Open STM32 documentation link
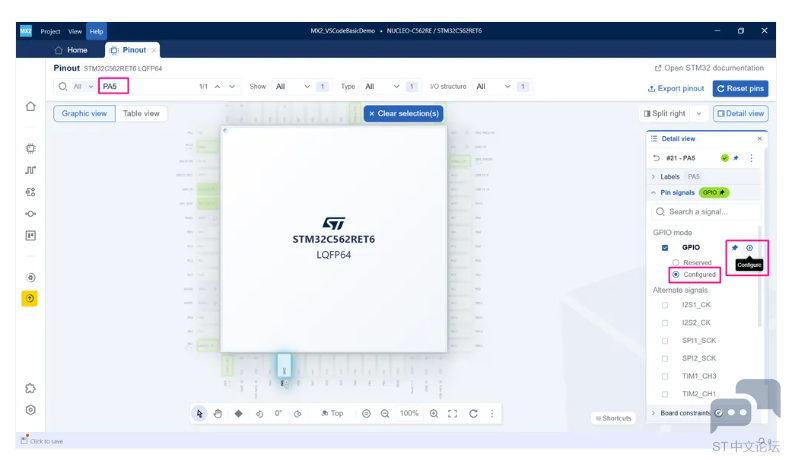The height and width of the screenshot is (462, 789). [709, 68]
